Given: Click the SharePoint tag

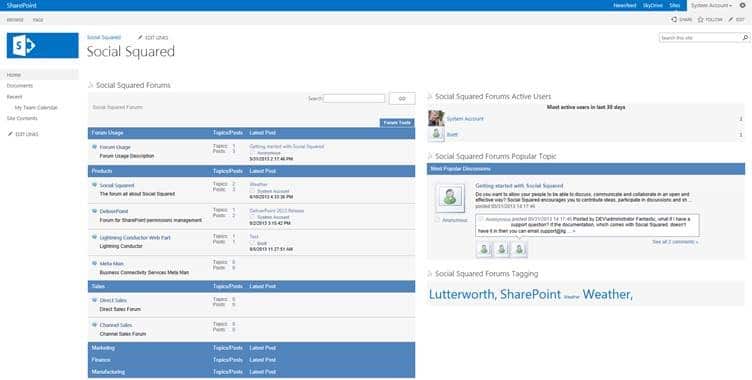Looking at the screenshot, I should coord(530,294).
